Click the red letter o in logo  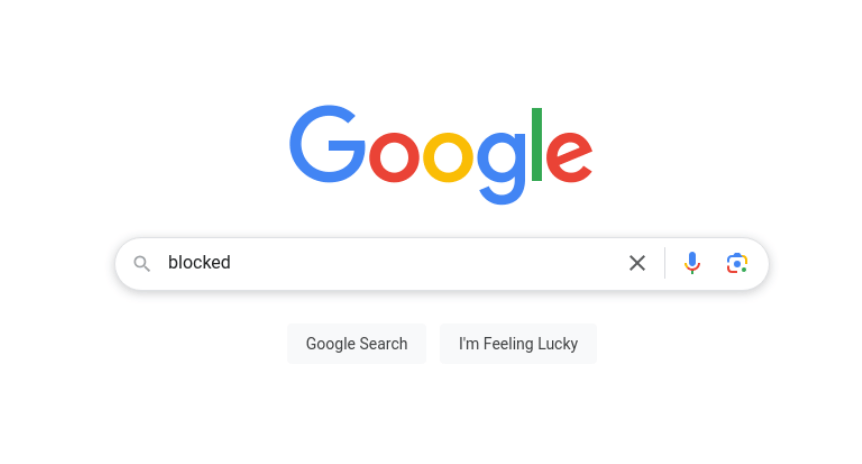click(394, 157)
